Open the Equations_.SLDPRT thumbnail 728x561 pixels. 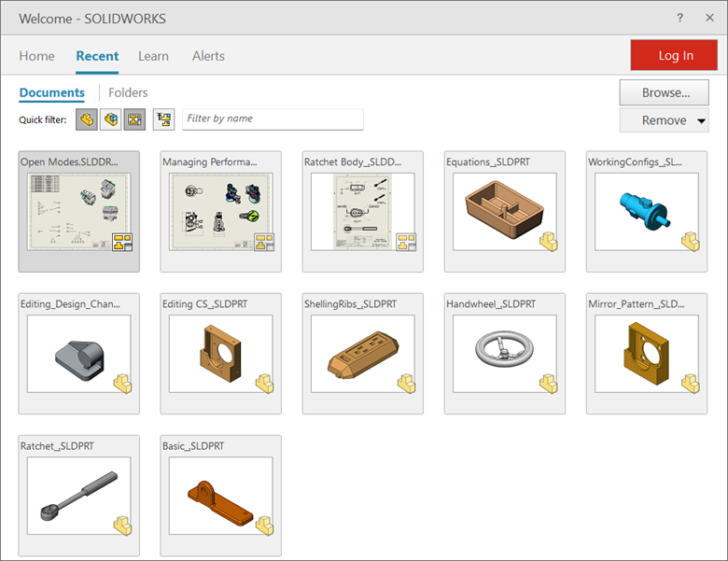505,212
